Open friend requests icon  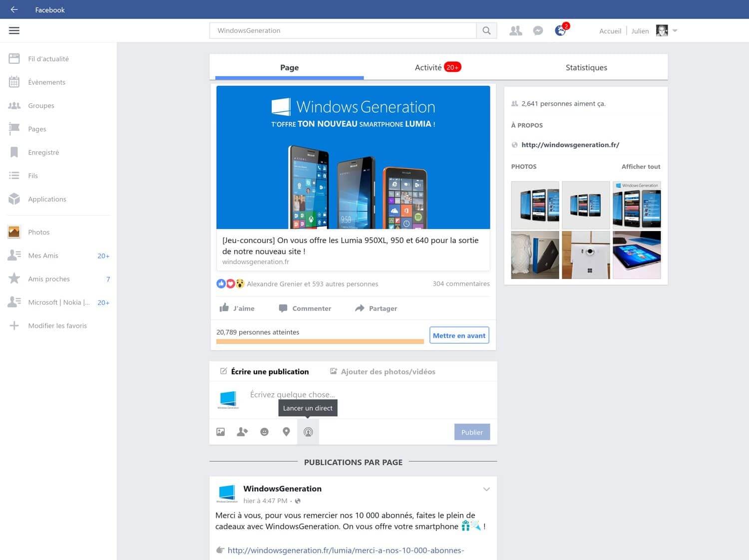(x=516, y=30)
